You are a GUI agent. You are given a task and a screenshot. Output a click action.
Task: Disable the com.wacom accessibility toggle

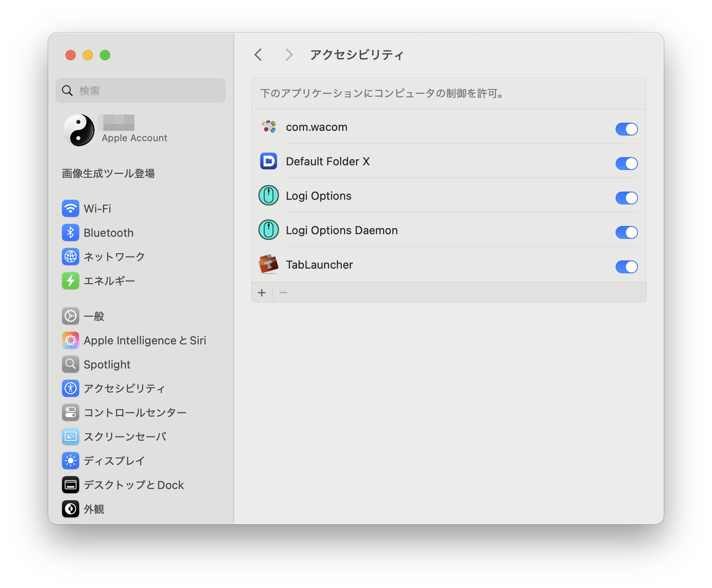click(x=626, y=129)
